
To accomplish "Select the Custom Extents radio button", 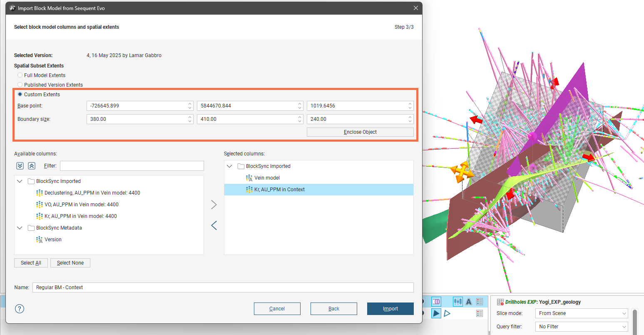I will click(20, 95).
